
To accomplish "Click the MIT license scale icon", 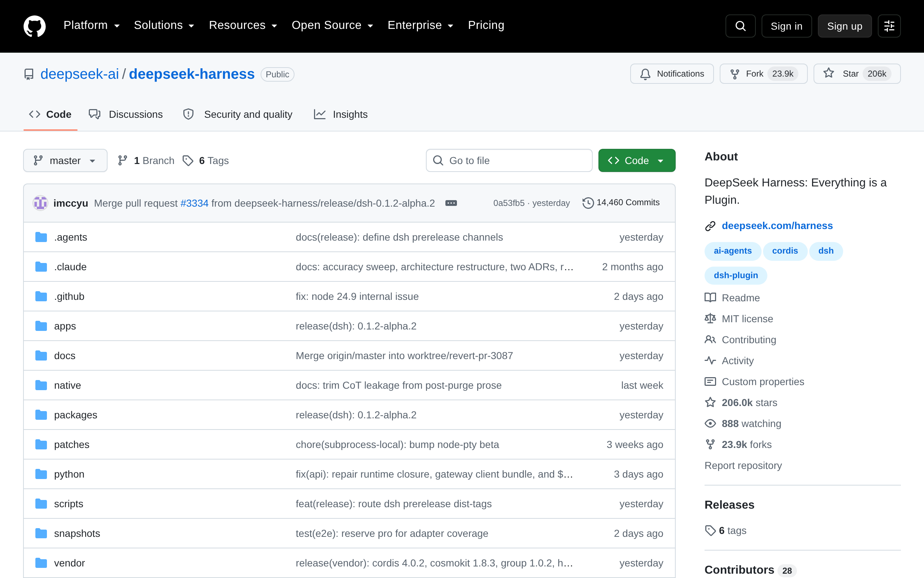I will [710, 318].
